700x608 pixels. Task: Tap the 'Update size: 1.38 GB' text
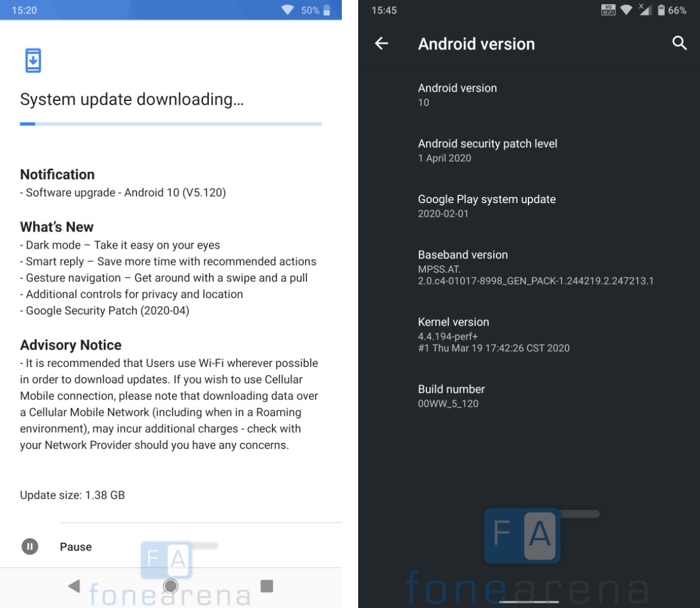[72, 495]
